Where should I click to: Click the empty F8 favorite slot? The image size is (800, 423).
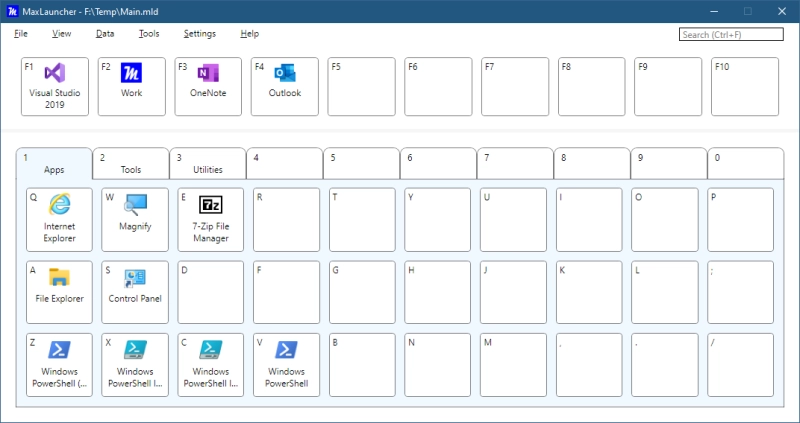tap(592, 87)
